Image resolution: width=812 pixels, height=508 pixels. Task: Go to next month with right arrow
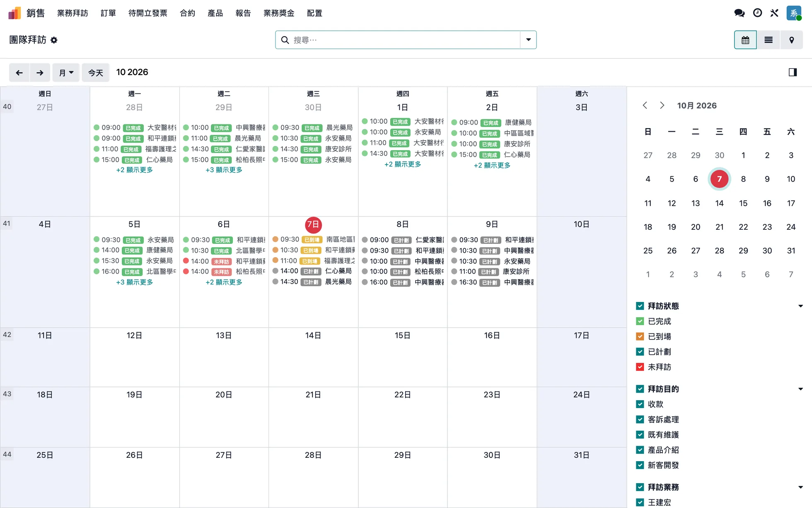coord(40,73)
